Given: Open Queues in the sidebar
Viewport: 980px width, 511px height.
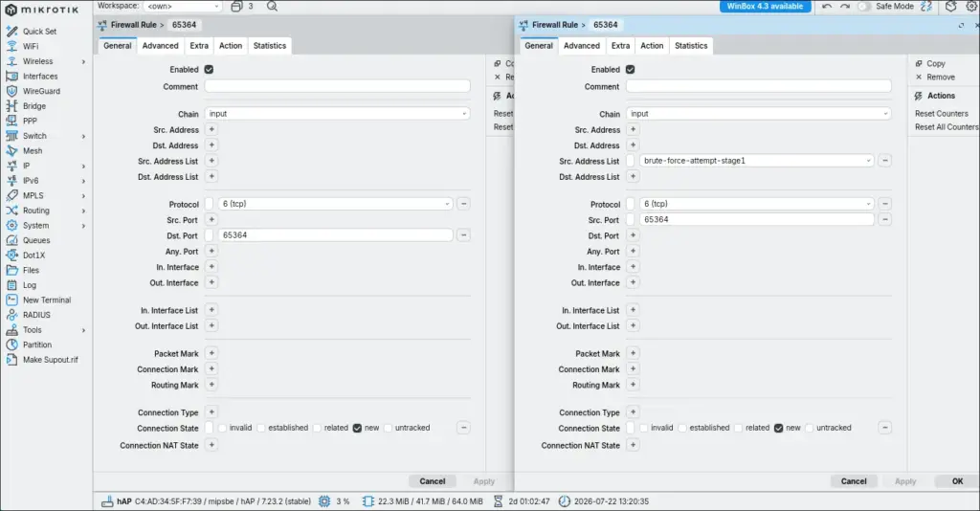Looking at the screenshot, I should [36, 240].
